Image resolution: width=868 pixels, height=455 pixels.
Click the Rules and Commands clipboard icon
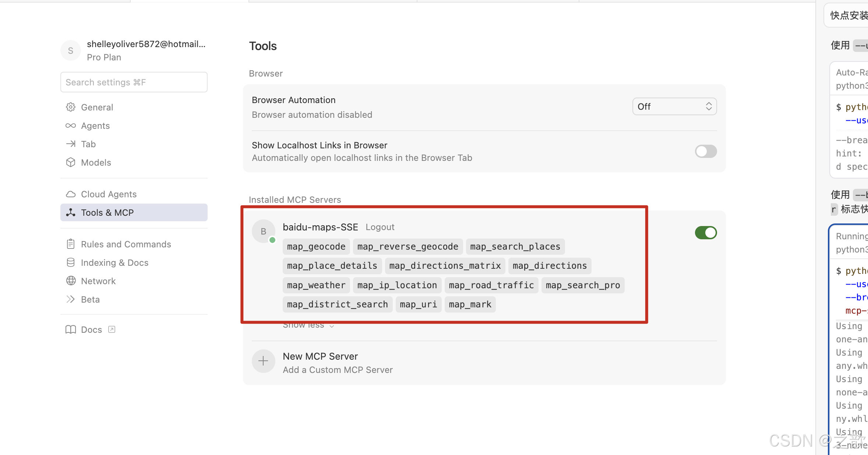71,244
